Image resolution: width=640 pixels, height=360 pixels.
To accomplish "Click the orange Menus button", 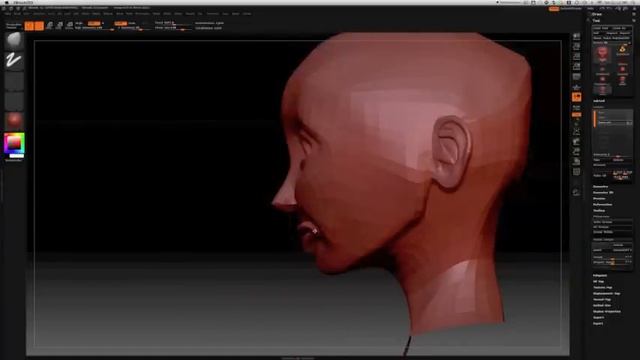I will click(x=554, y=9).
